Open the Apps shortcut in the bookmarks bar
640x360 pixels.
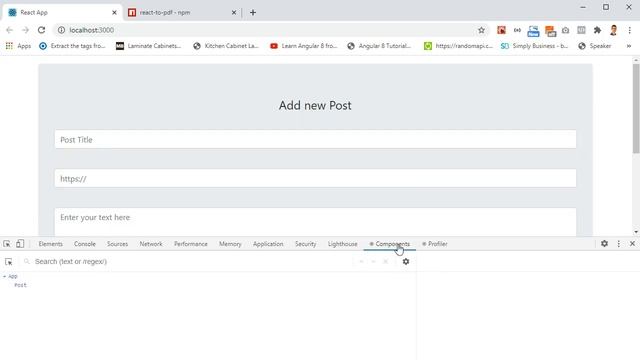pos(19,46)
